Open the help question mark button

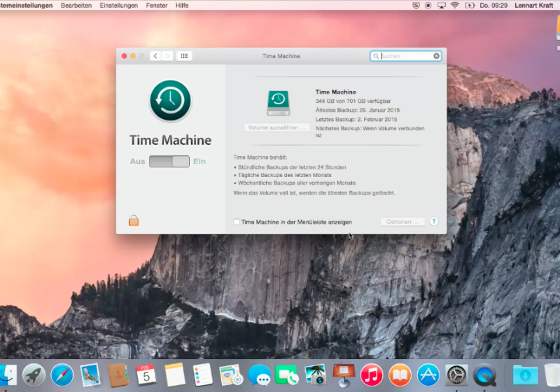click(x=434, y=221)
